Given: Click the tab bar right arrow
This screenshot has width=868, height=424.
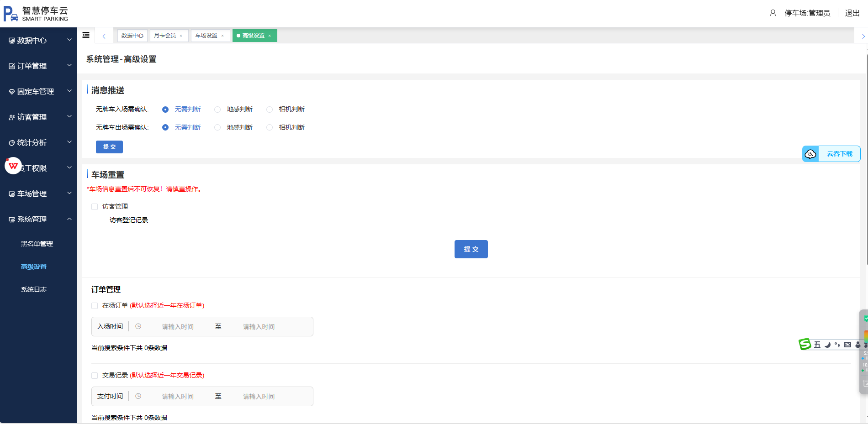Looking at the screenshot, I should (x=863, y=36).
